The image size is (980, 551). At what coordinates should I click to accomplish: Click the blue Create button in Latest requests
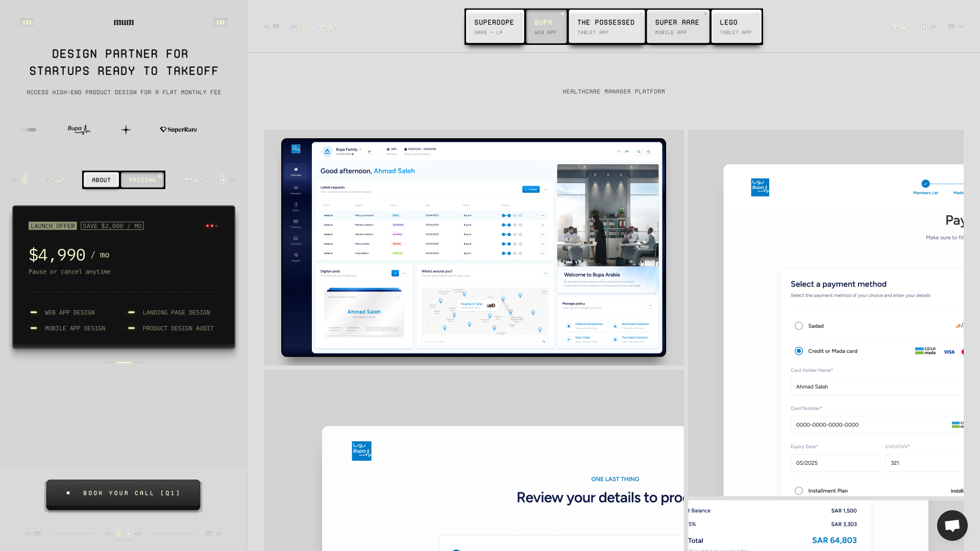(531, 189)
